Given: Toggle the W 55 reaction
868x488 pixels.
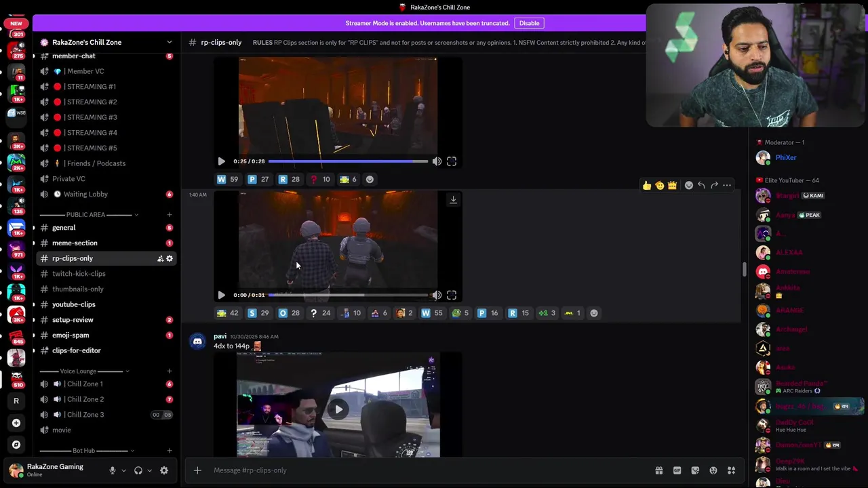Looking at the screenshot, I should pos(431,313).
